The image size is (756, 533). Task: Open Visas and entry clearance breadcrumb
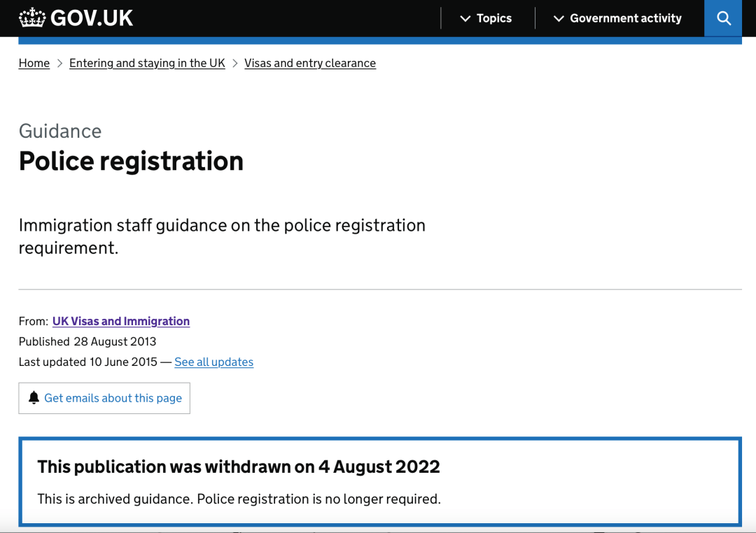[310, 63]
